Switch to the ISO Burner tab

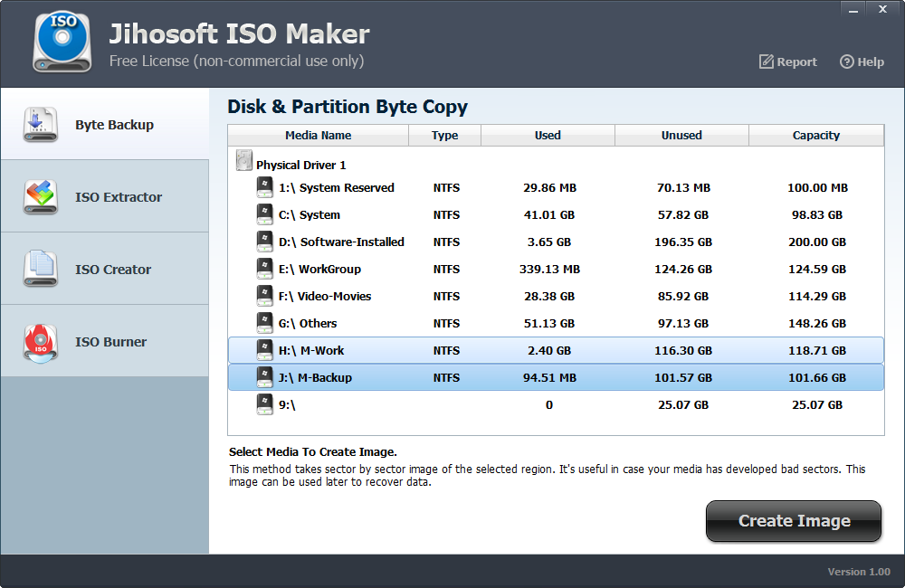coord(104,342)
